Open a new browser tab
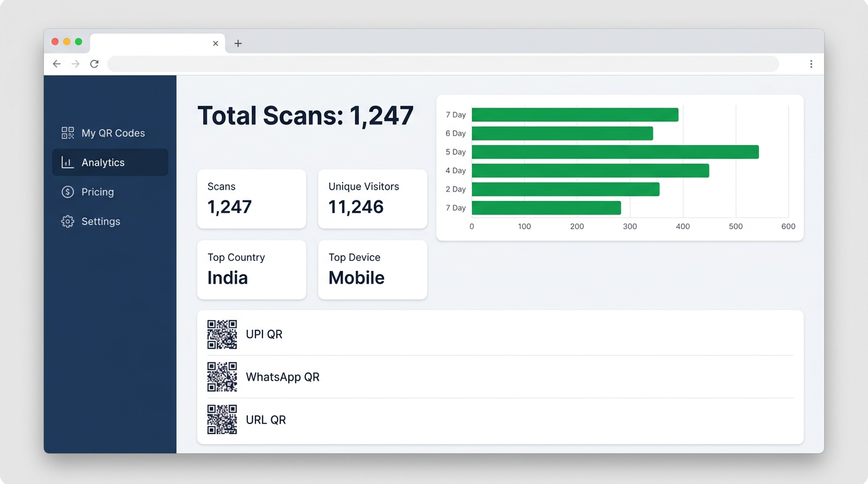Image resolution: width=868 pixels, height=484 pixels. coord(238,43)
